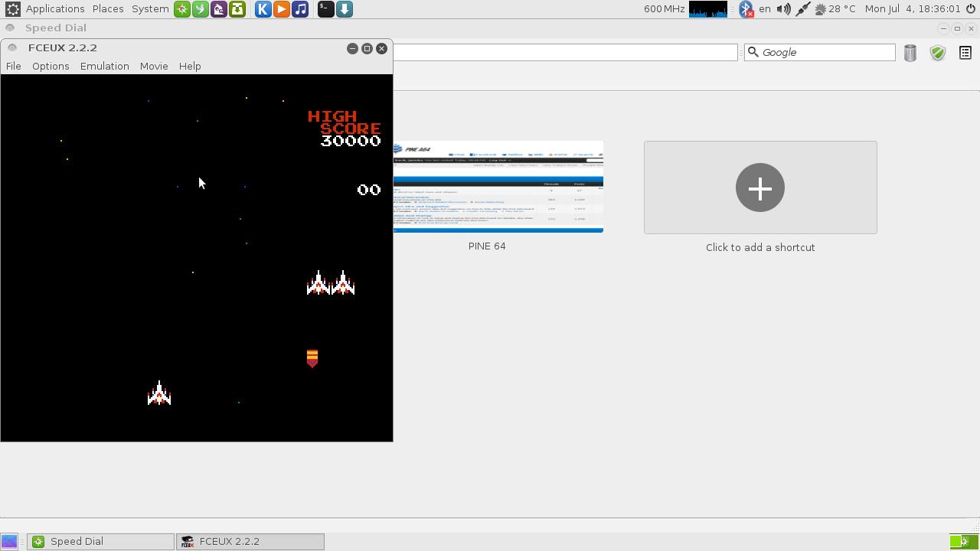Switch keyboard layout via the 'en' indicator

764,9
